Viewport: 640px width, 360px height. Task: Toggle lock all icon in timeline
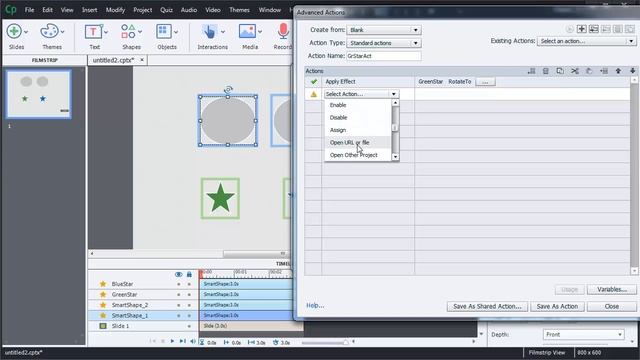coord(189,274)
